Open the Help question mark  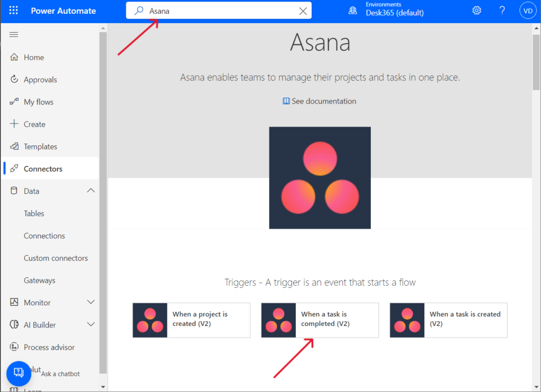click(x=502, y=11)
